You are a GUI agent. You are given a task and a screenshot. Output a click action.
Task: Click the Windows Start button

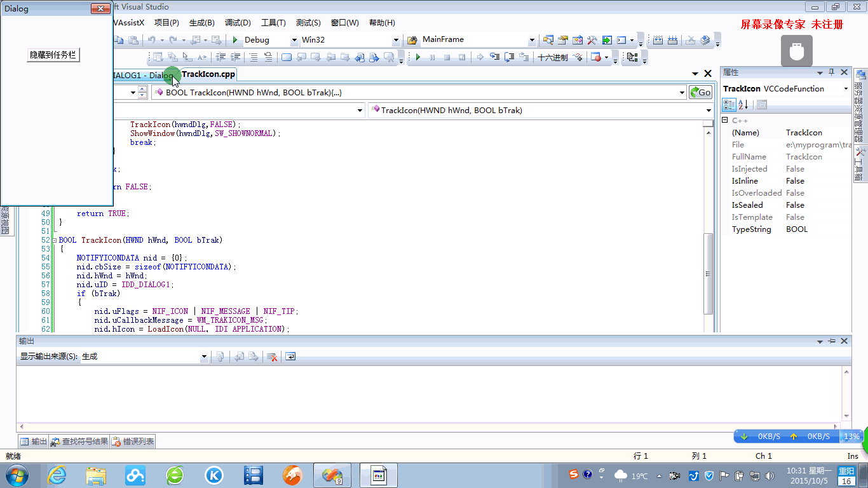point(16,475)
